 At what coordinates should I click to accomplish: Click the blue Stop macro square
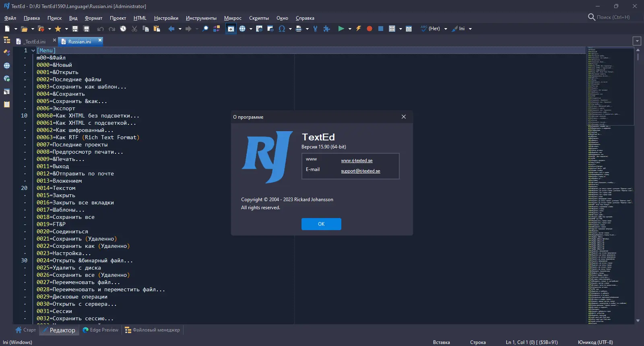pyautogui.click(x=381, y=29)
